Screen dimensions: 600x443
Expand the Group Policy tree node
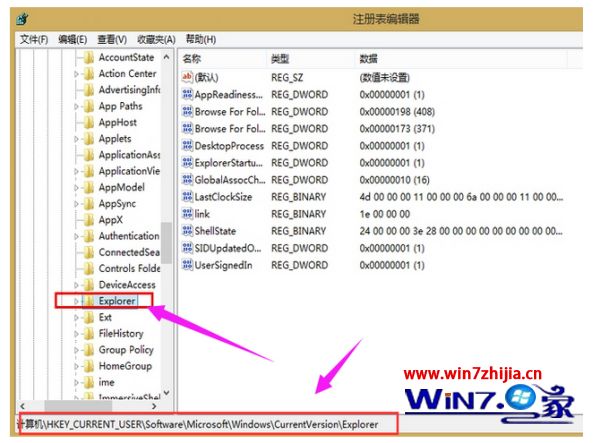(x=76, y=350)
